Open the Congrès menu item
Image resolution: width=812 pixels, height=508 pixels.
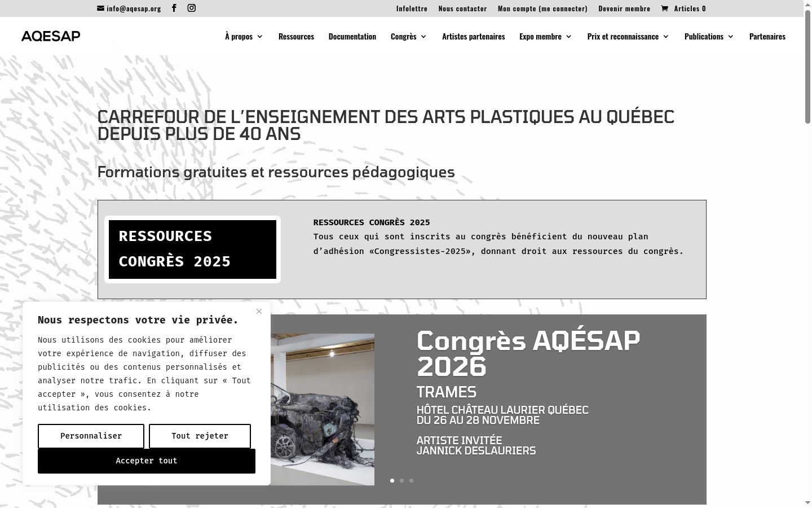click(404, 36)
